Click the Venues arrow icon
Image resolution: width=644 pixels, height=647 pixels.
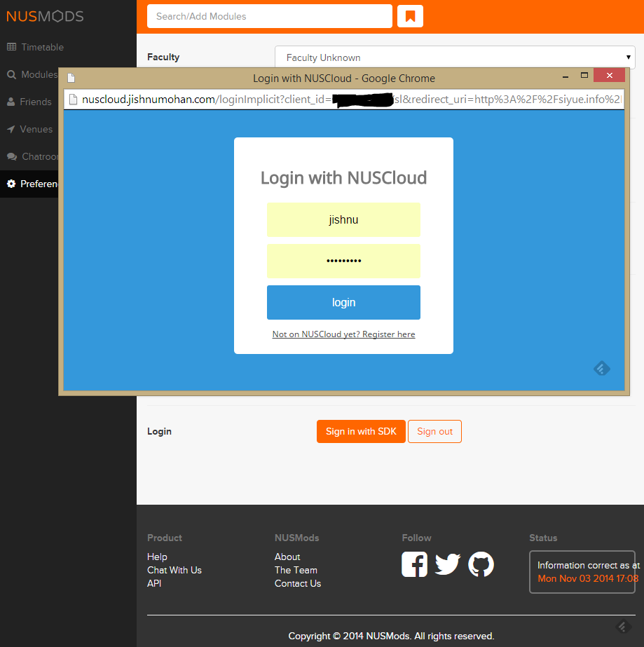point(11,129)
